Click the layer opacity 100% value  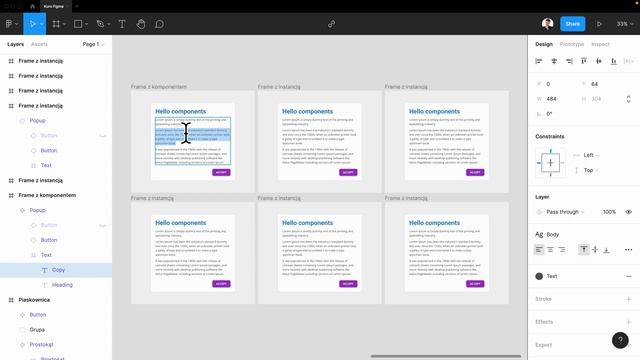point(609,212)
